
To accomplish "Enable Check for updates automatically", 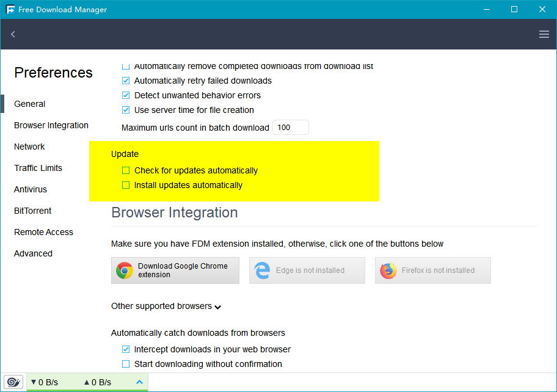I will coord(126,170).
